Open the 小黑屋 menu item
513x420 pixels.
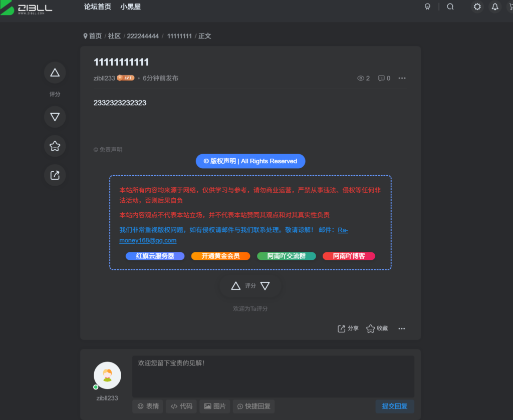tap(131, 7)
